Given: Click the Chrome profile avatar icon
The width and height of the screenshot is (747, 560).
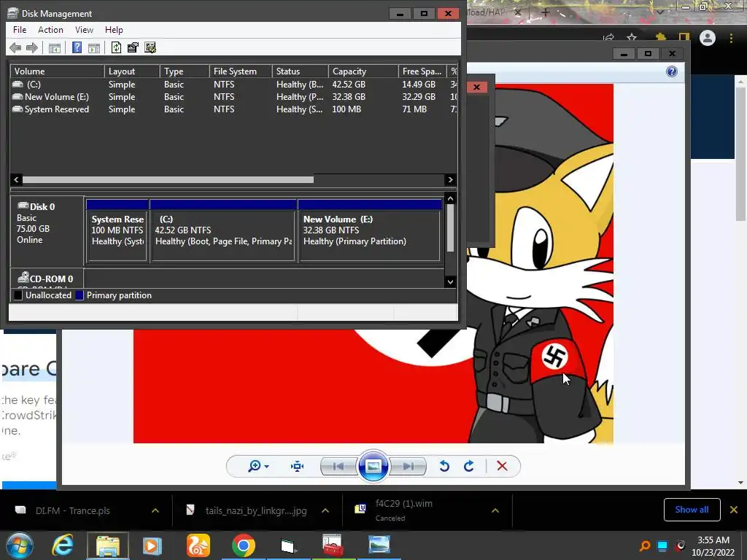Looking at the screenshot, I should (708, 38).
